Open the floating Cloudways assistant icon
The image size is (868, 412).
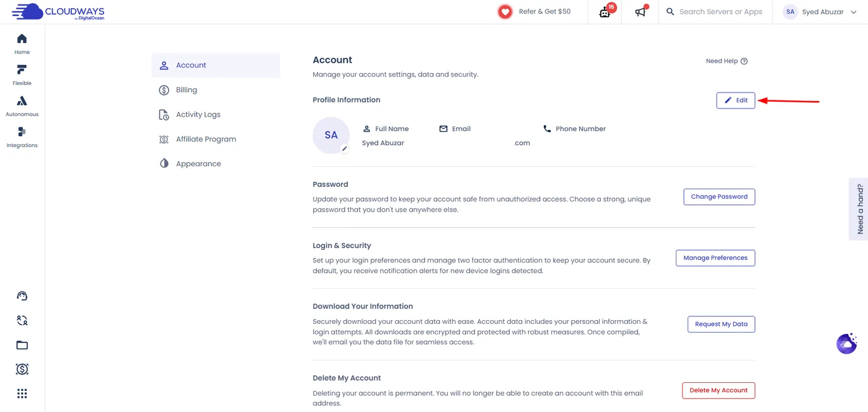847,343
